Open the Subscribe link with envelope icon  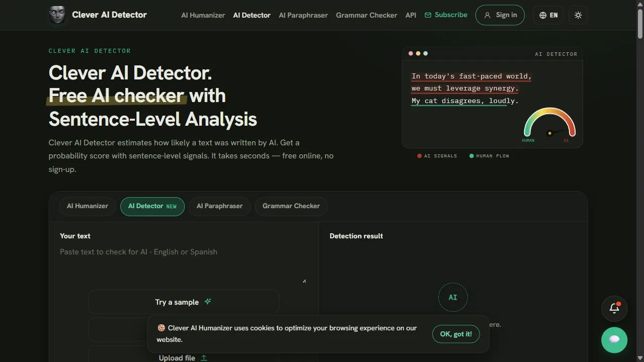446,15
